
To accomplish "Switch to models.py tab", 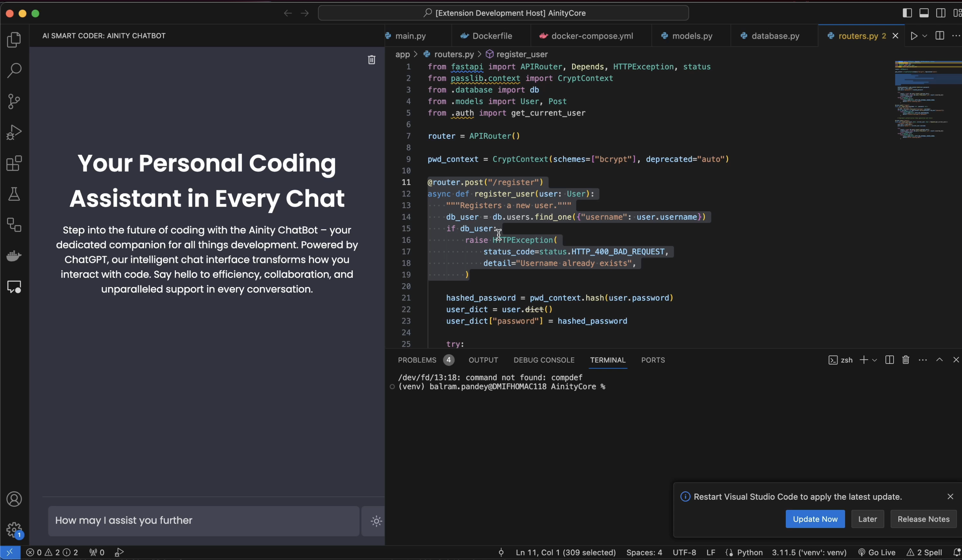I will (692, 36).
